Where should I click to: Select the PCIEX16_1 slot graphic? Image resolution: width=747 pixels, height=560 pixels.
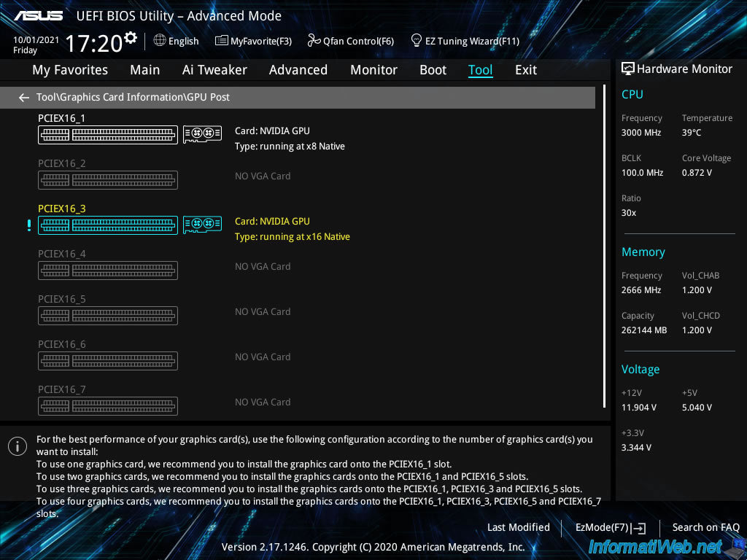108,135
